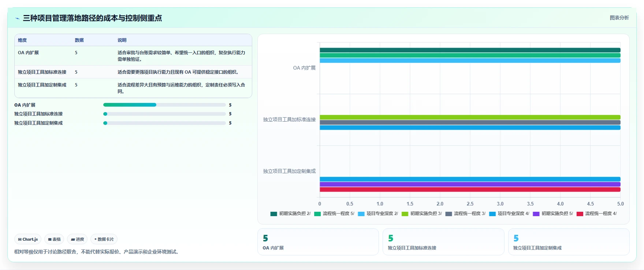
Task: Click the 独立项目工具加定制集成 progress row label
Action: point(38,123)
